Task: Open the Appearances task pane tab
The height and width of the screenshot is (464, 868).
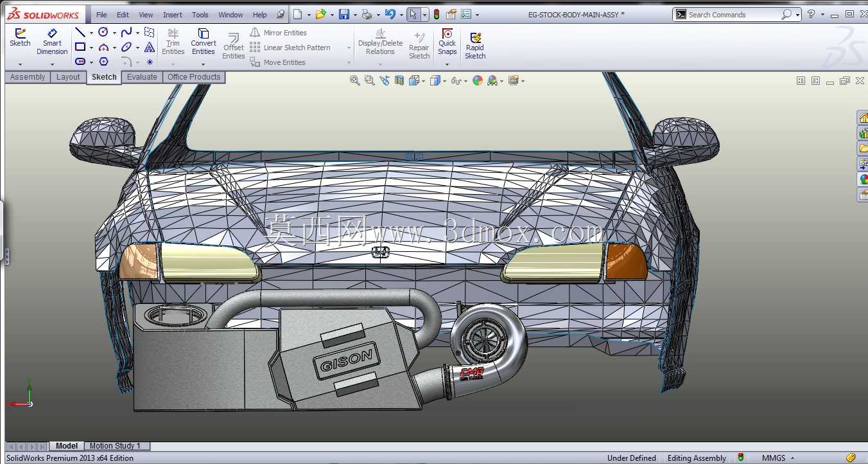Action: click(x=863, y=179)
